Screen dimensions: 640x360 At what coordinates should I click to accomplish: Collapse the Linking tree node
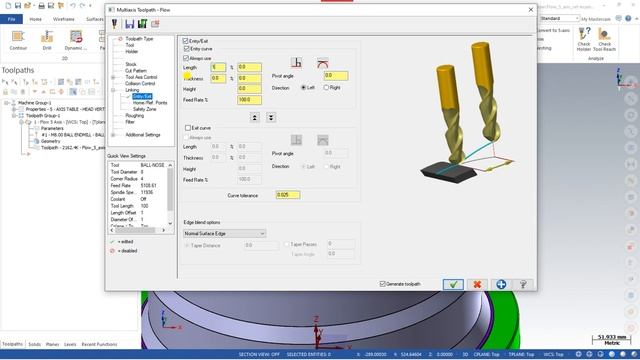pos(113,90)
